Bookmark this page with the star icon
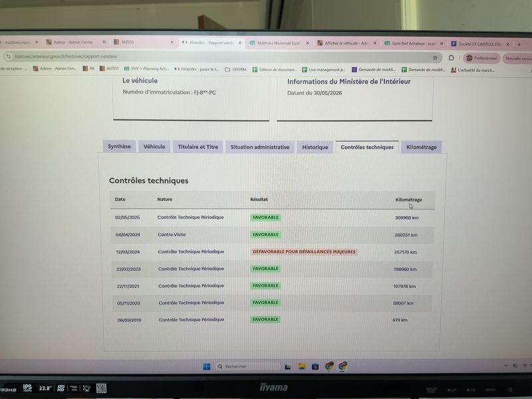The height and width of the screenshot is (399, 532). click(435, 58)
